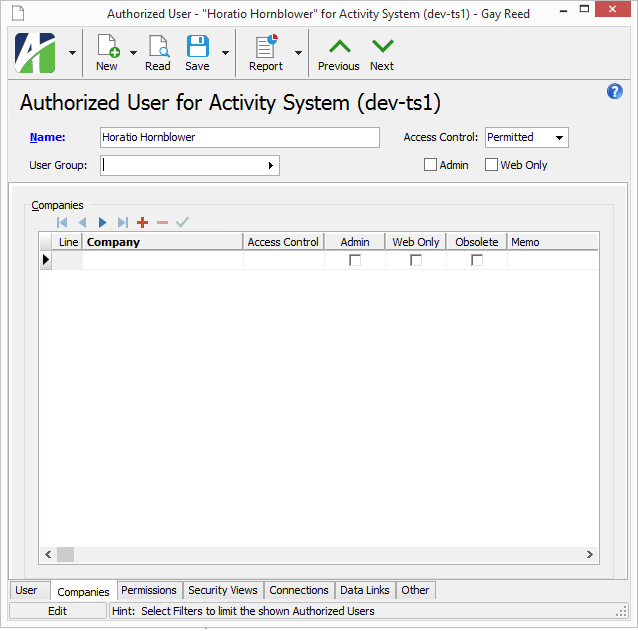The width and height of the screenshot is (638, 631).
Task: Jump to first Companies grid record
Action: pyautogui.click(x=62, y=223)
